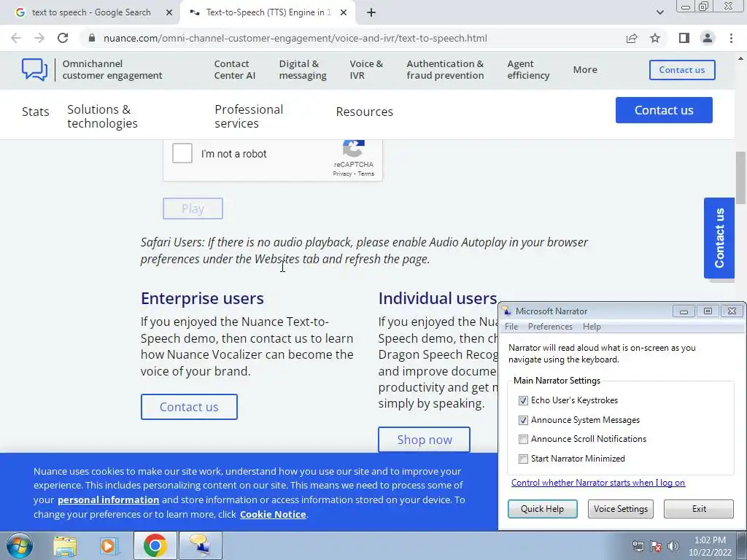This screenshot has height=560, width=747.
Task: Click Narrator icon in taskbar
Action: point(201,545)
